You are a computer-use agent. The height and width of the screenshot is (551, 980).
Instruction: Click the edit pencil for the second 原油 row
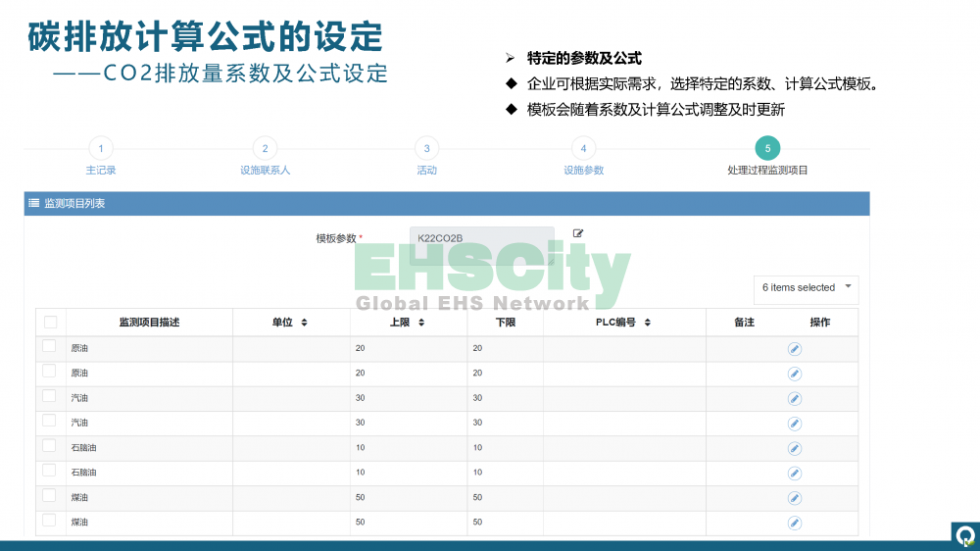click(795, 374)
